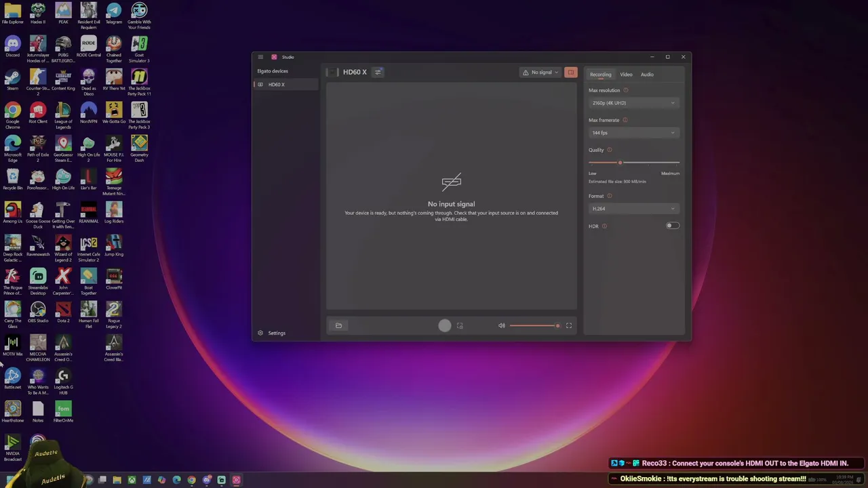Click the Estimated file size text
The height and width of the screenshot is (488, 868).
click(617, 182)
